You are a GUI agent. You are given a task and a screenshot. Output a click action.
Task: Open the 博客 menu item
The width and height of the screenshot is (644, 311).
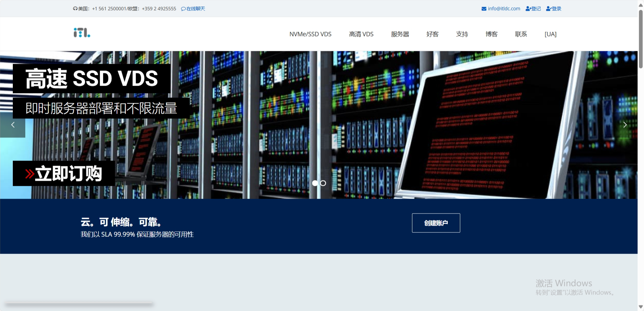(491, 34)
